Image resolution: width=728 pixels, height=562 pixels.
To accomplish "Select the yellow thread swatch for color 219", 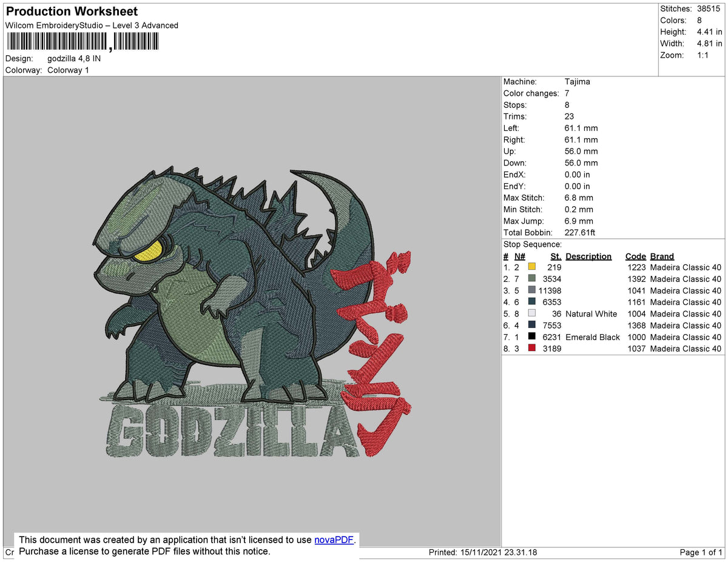I will (x=532, y=267).
